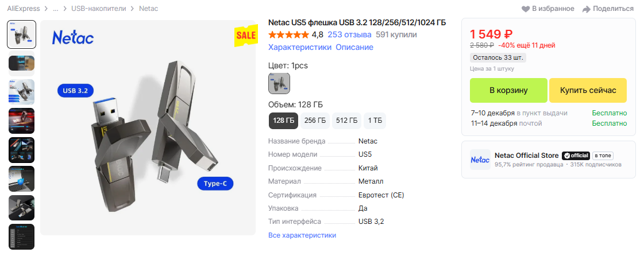Expand the collapsed breadcrumb ellipsis
Image resolution: width=644 pixels, height=260 pixels.
coord(56,9)
